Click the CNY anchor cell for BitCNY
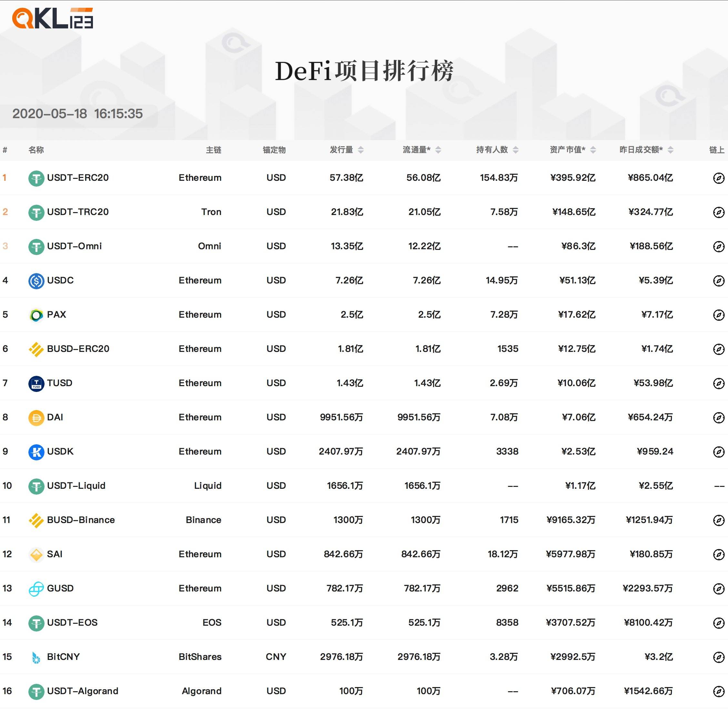 pos(276,657)
